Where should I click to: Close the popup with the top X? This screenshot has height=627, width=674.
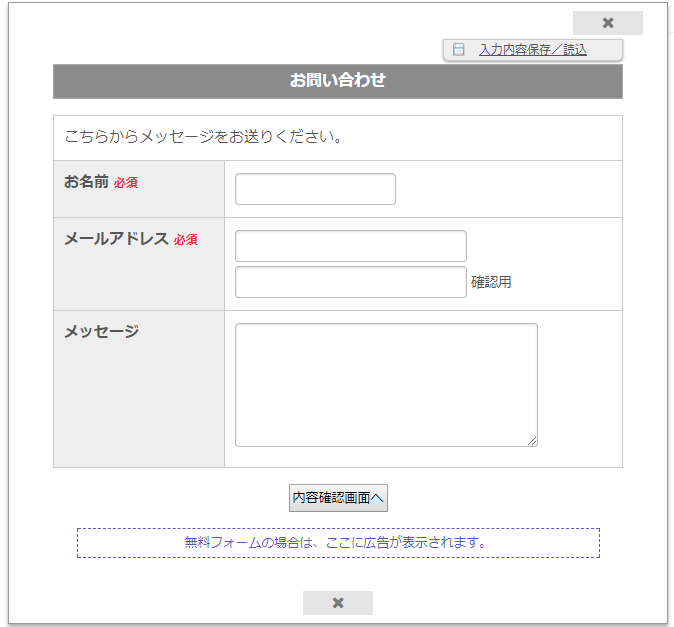pos(607,23)
